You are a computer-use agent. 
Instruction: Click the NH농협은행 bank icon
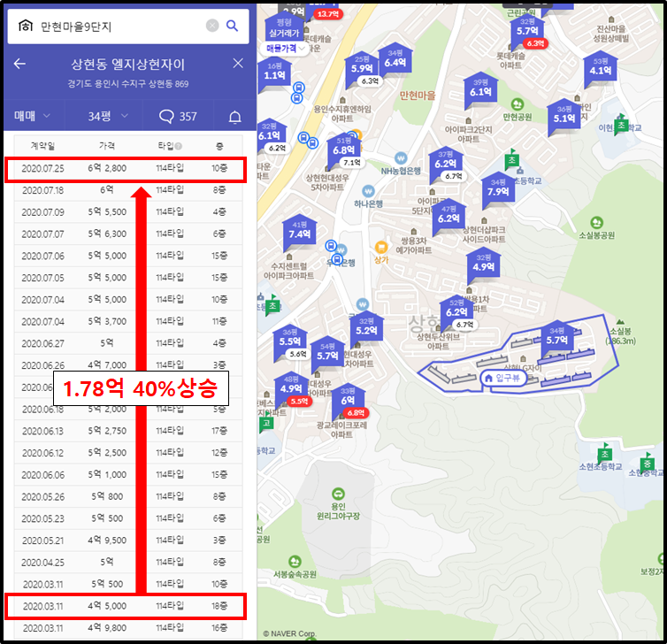click(x=401, y=158)
